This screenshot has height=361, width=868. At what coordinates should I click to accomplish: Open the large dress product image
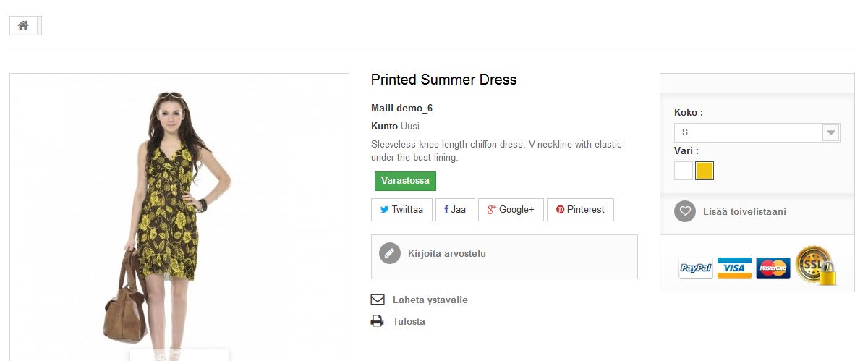[x=179, y=217]
